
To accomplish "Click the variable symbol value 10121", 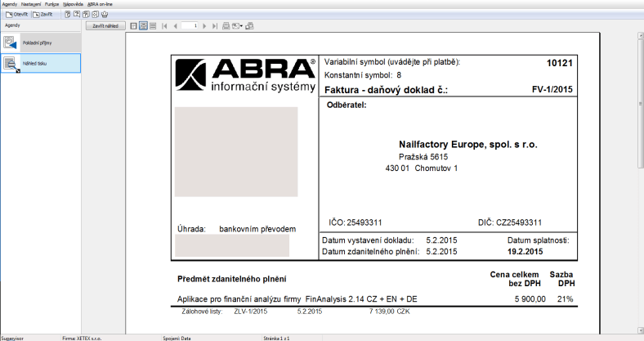I will pos(559,63).
